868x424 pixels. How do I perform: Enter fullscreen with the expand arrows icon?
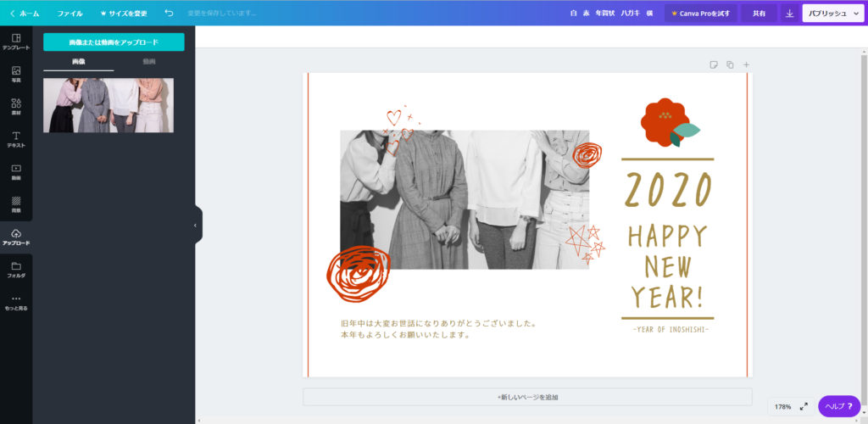coord(804,407)
